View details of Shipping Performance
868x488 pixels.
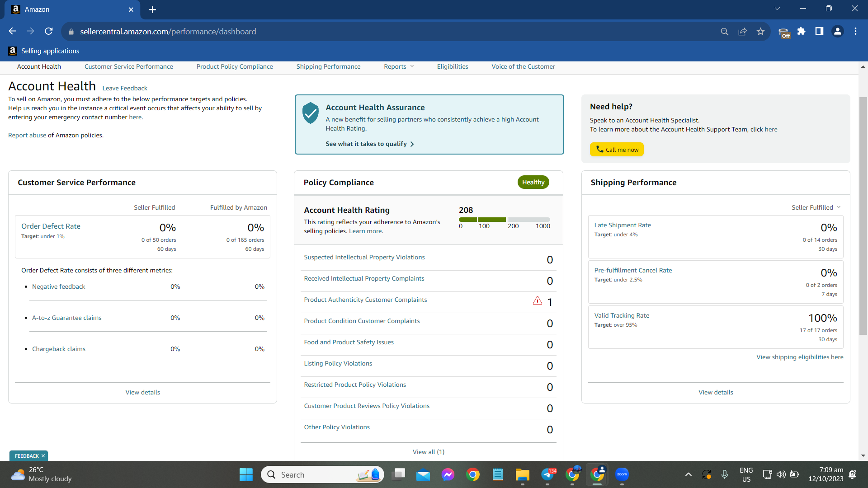pyautogui.click(x=716, y=392)
